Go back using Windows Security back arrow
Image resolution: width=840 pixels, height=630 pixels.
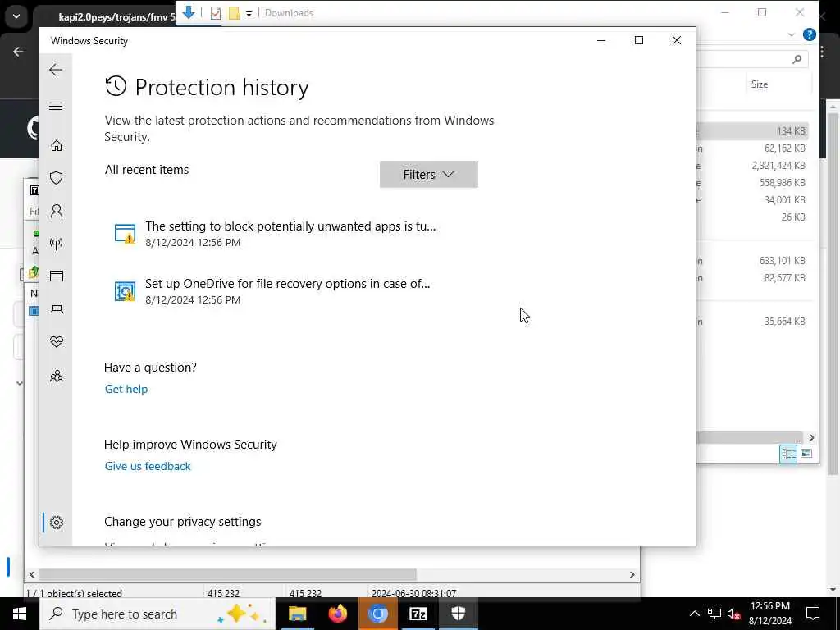click(56, 70)
